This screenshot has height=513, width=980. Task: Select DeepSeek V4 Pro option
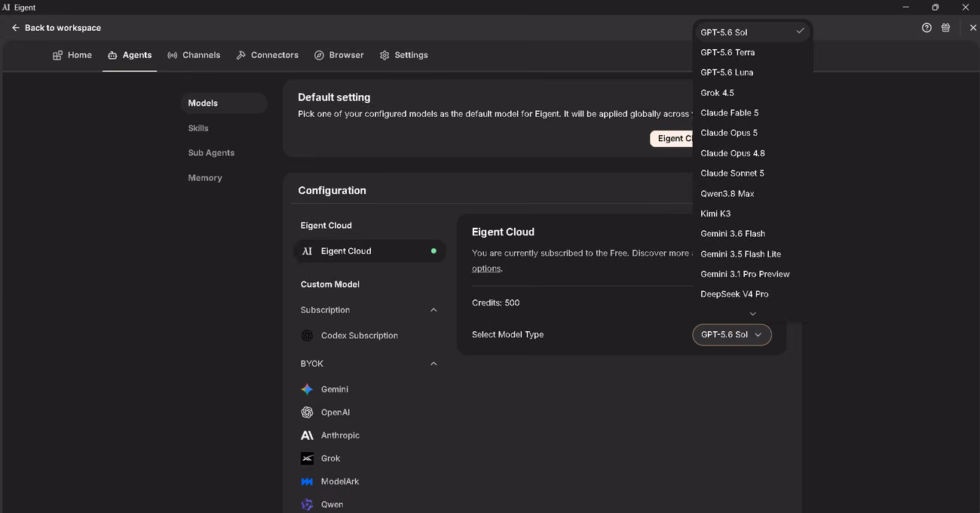click(x=752, y=294)
